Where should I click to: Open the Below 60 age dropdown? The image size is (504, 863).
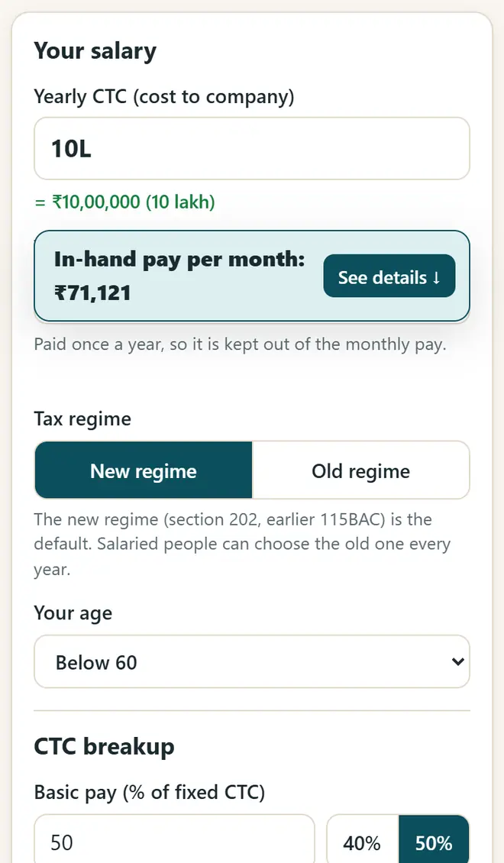[x=252, y=661]
